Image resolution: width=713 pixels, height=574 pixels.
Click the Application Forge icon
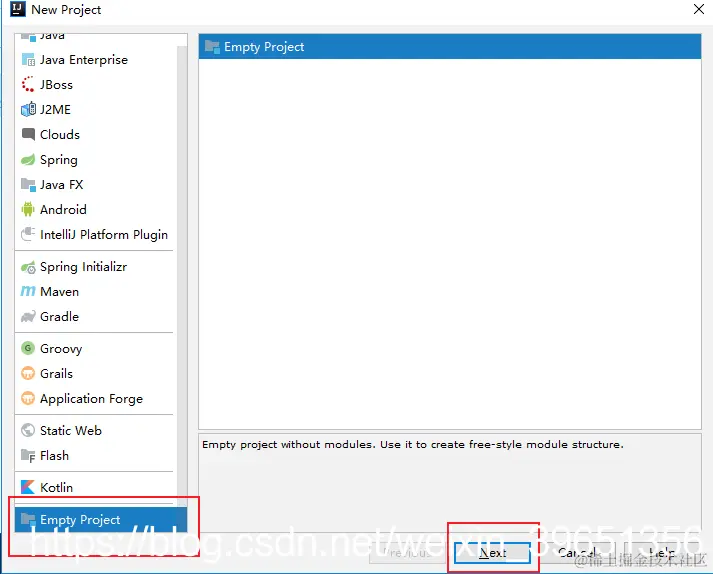point(28,398)
